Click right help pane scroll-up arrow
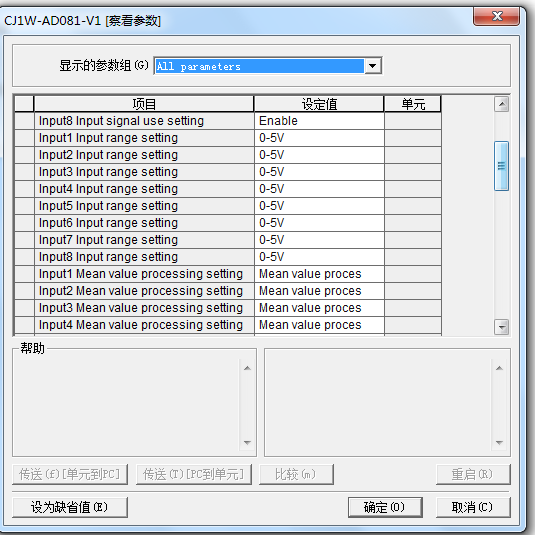The image size is (535, 535). click(500, 368)
